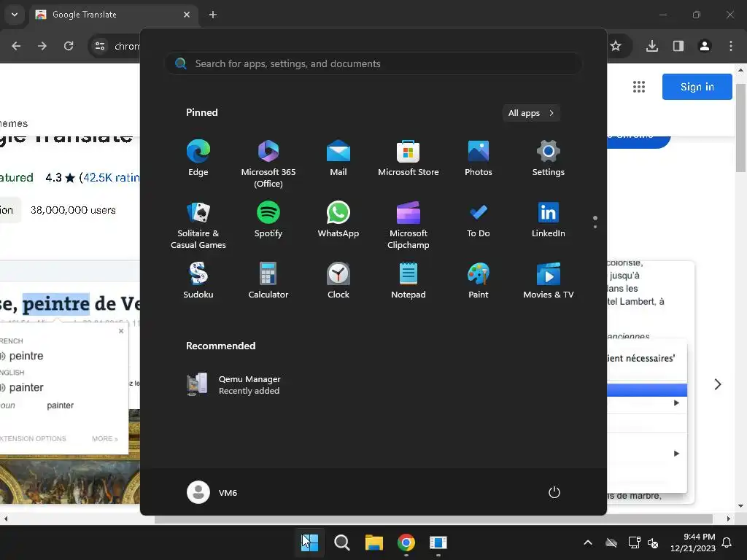The height and width of the screenshot is (560, 747).
Task: Click MORE » in translate popup
Action: tap(105, 438)
